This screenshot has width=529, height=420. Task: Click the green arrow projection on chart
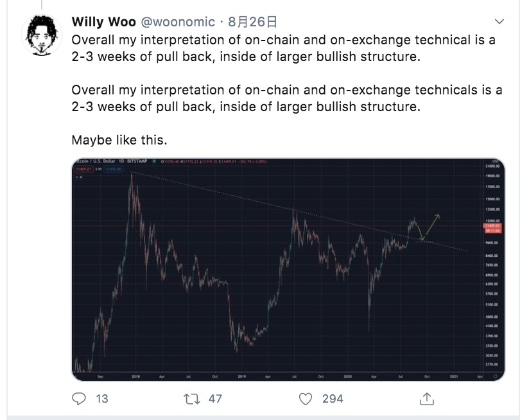click(431, 225)
